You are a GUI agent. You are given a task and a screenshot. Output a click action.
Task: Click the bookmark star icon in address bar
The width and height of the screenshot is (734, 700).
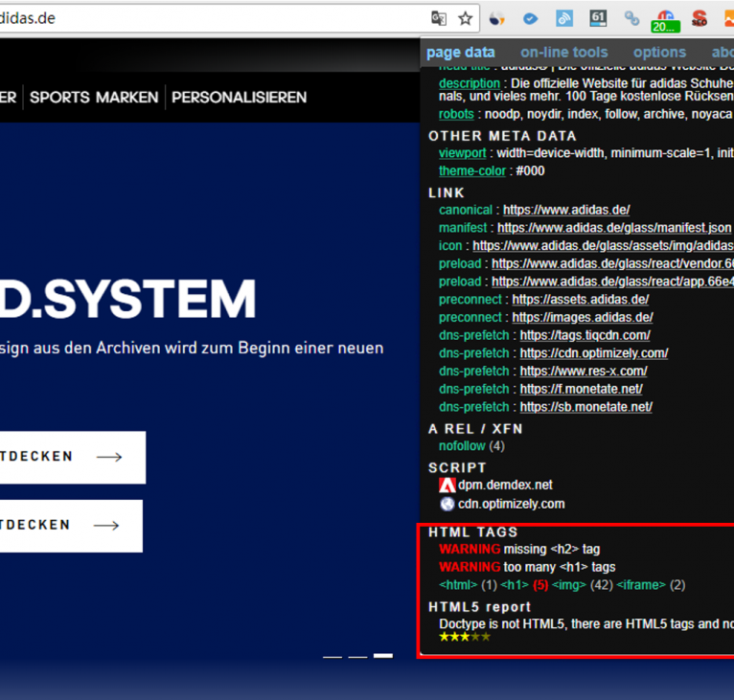[x=466, y=18]
